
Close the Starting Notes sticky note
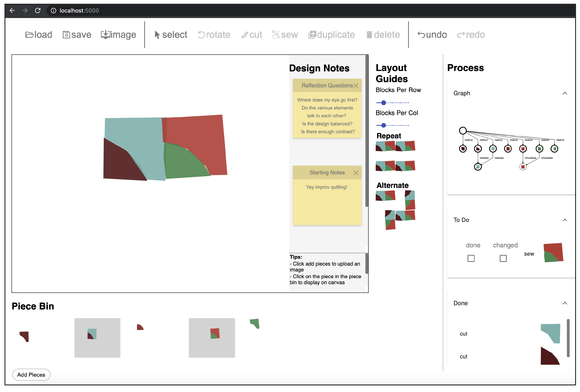point(356,173)
